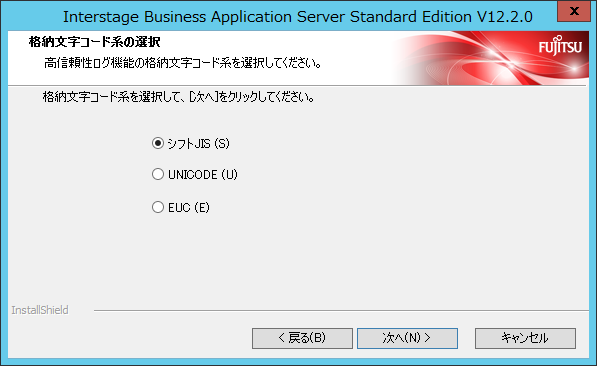Screen dimensions: 597x366
Task: Click the Interstage Business Application Server title bar
Action: [x=298, y=17]
